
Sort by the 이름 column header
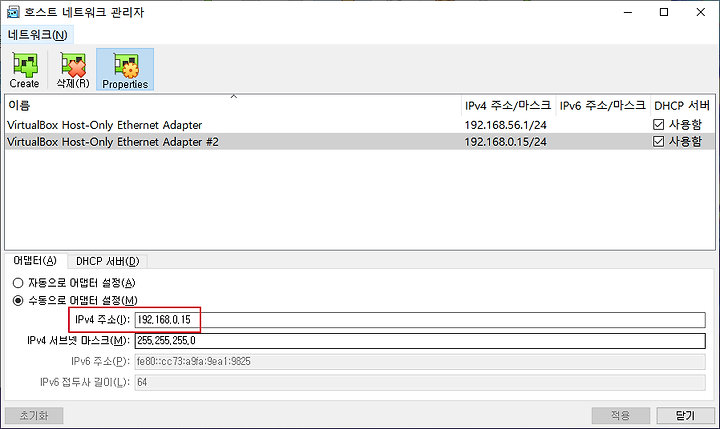[233, 106]
